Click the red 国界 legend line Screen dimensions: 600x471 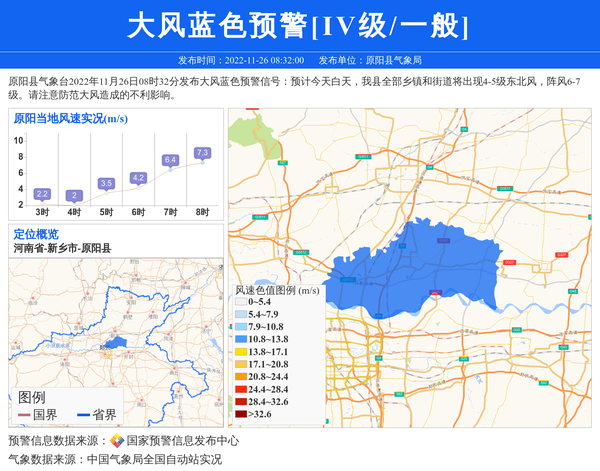(23, 415)
